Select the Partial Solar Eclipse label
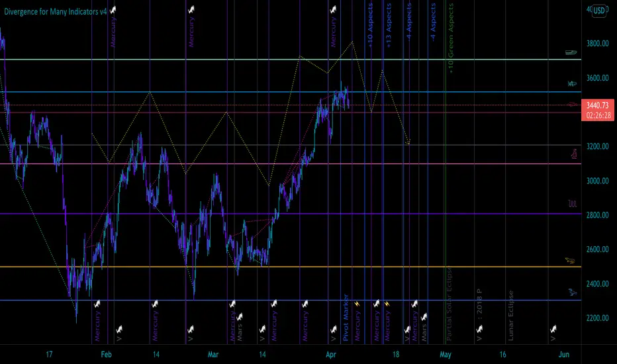Image resolution: width=617 pixels, height=364 pixels. point(449,304)
